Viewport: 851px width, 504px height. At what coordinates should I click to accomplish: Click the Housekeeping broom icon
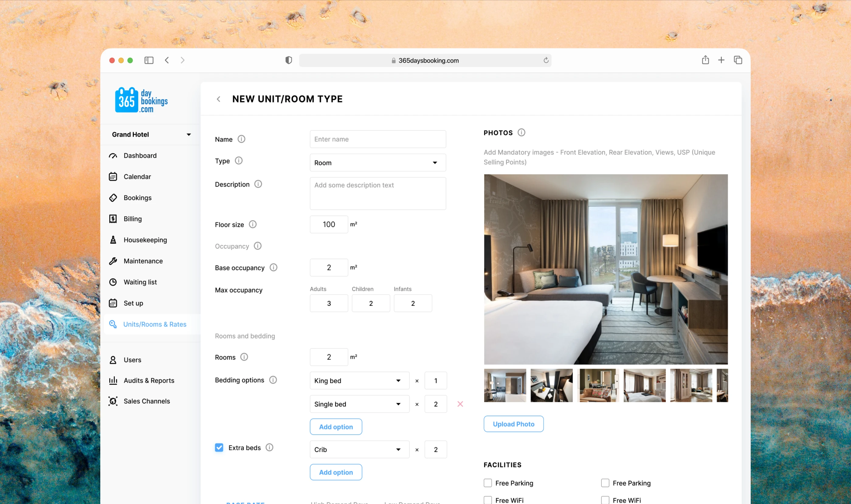click(x=113, y=240)
